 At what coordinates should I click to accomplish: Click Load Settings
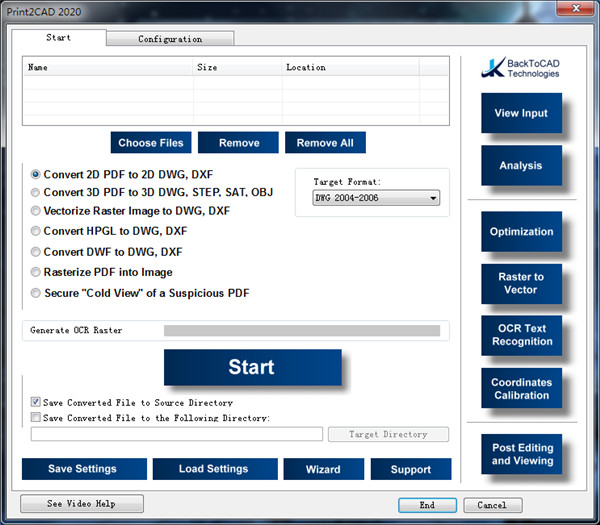tap(215, 469)
